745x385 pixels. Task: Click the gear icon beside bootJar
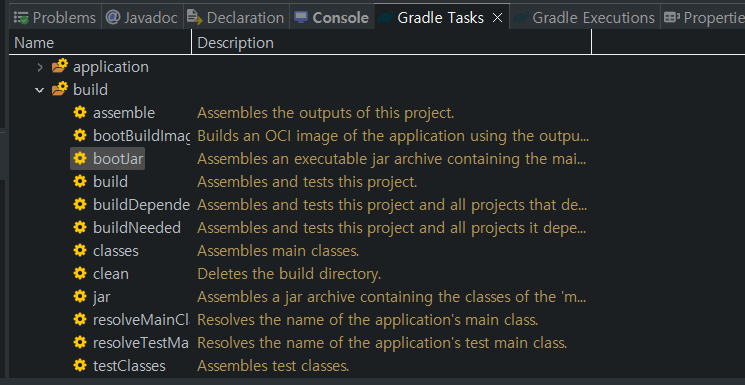pos(80,158)
